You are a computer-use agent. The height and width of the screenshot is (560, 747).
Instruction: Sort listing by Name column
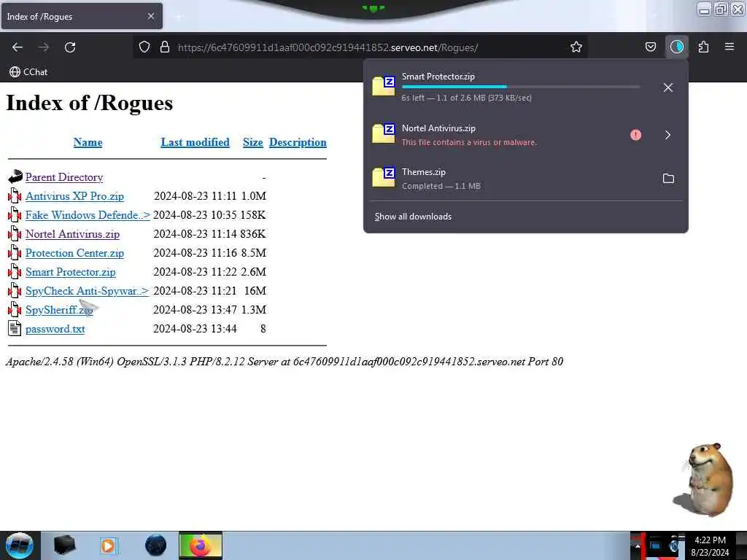[x=88, y=142]
